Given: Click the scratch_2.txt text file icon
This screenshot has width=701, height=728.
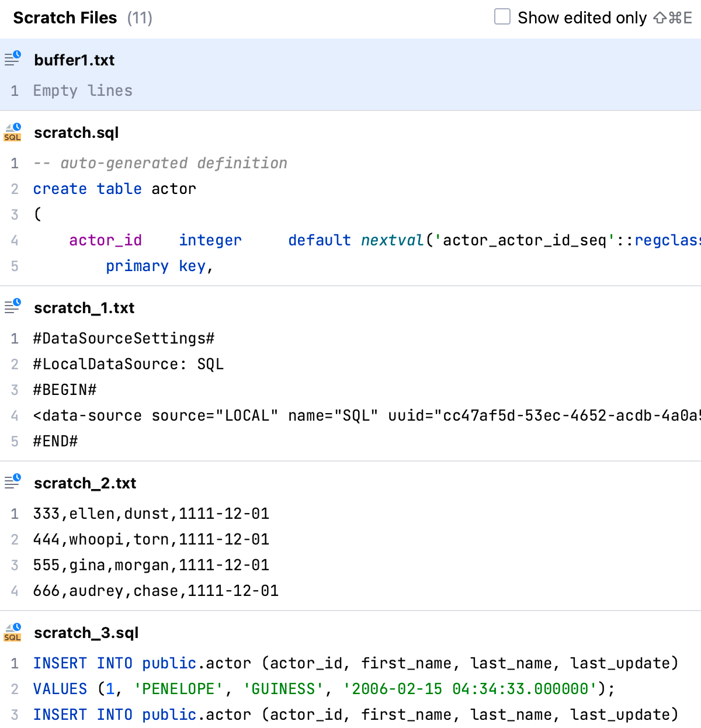Looking at the screenshot, I should pos(13,481).
